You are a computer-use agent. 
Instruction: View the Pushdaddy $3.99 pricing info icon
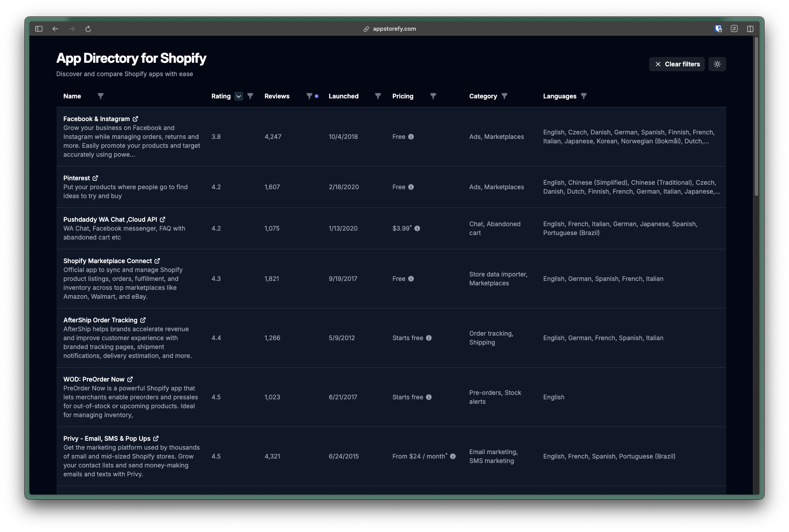point(417,228)
